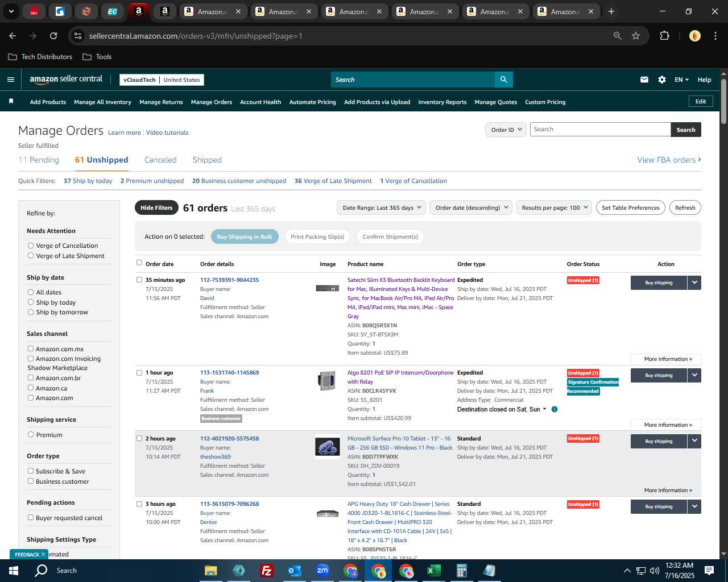
Task: Open the EN language dropdown
Action: click(681, 80)
